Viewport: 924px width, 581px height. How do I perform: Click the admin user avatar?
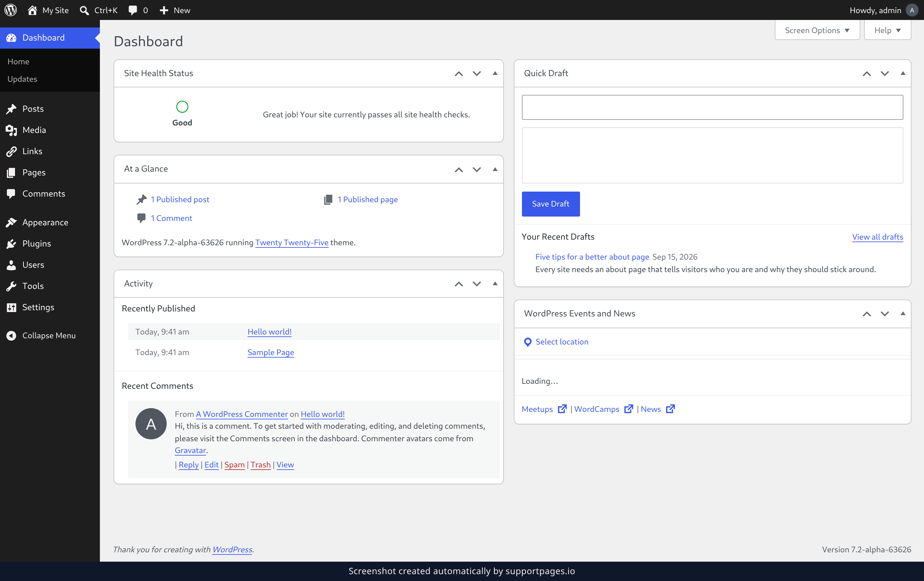912,10
